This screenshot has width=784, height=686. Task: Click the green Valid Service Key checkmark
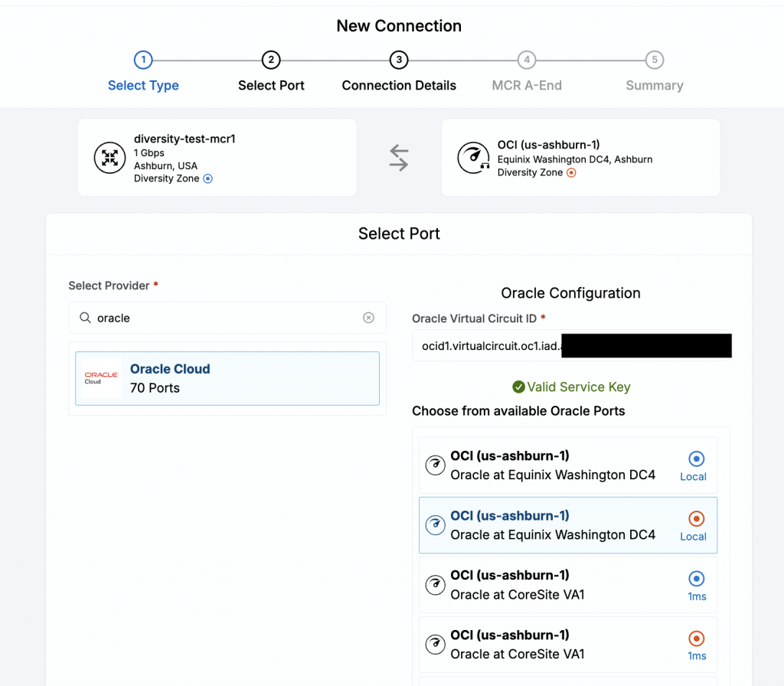coord(518,387)
